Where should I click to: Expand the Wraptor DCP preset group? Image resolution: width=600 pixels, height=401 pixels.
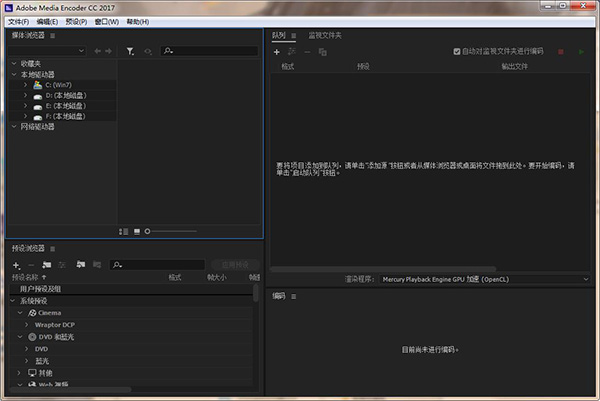(x=26, y=325)
